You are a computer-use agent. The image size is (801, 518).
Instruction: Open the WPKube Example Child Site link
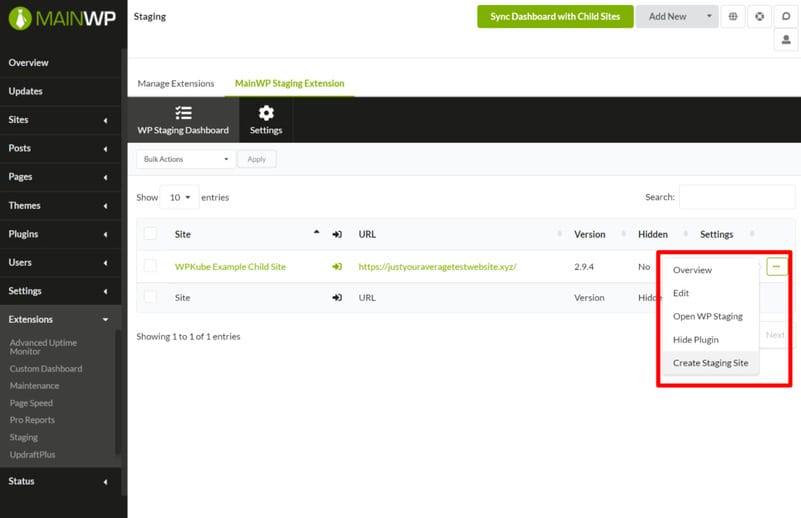click(230, 267)
